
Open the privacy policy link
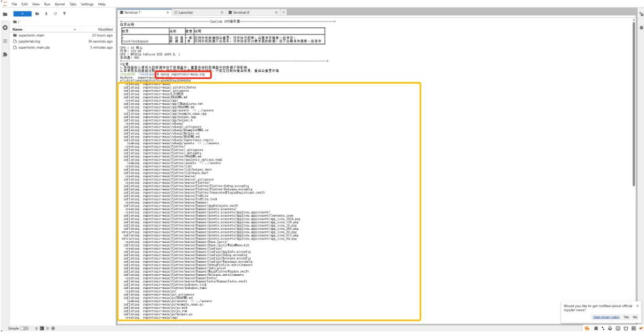tap(606, 317)
